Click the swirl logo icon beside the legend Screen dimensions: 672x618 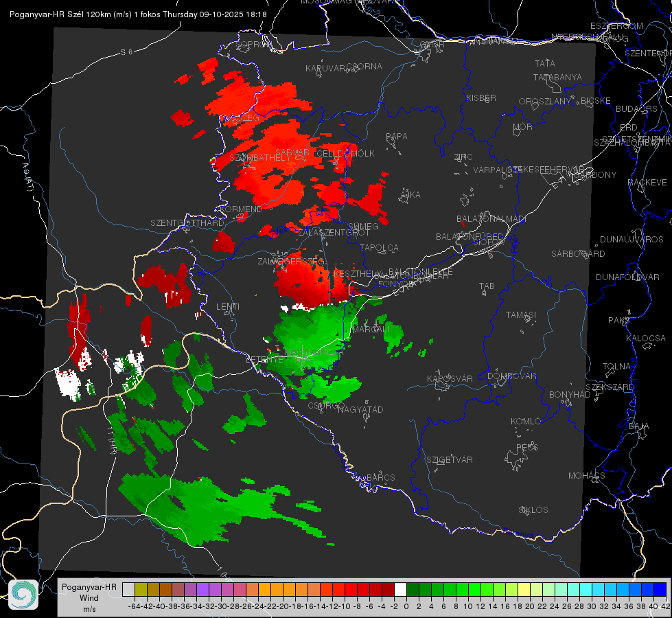[23, 595]
